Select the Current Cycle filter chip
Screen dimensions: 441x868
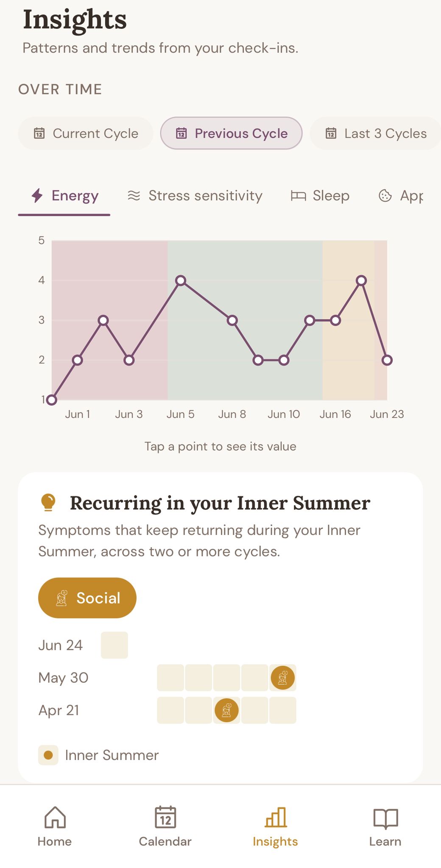tap(86, 133)
